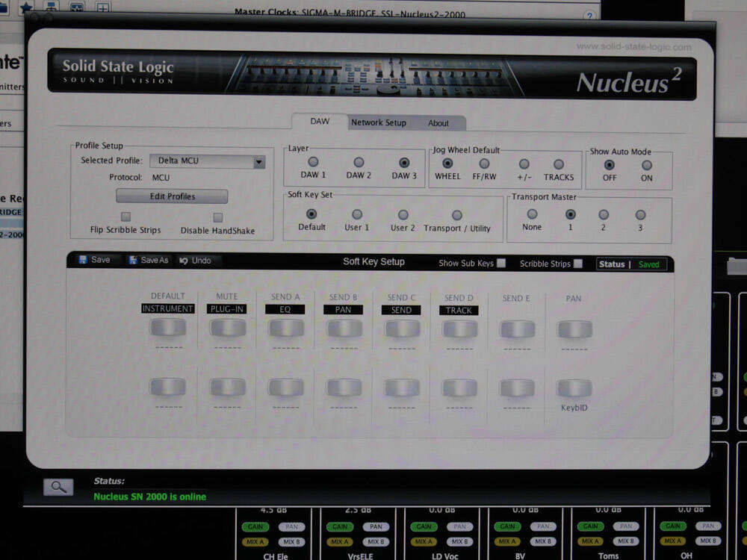Click the lower soft key in SEND D column
747x560 pixels.
459,388
